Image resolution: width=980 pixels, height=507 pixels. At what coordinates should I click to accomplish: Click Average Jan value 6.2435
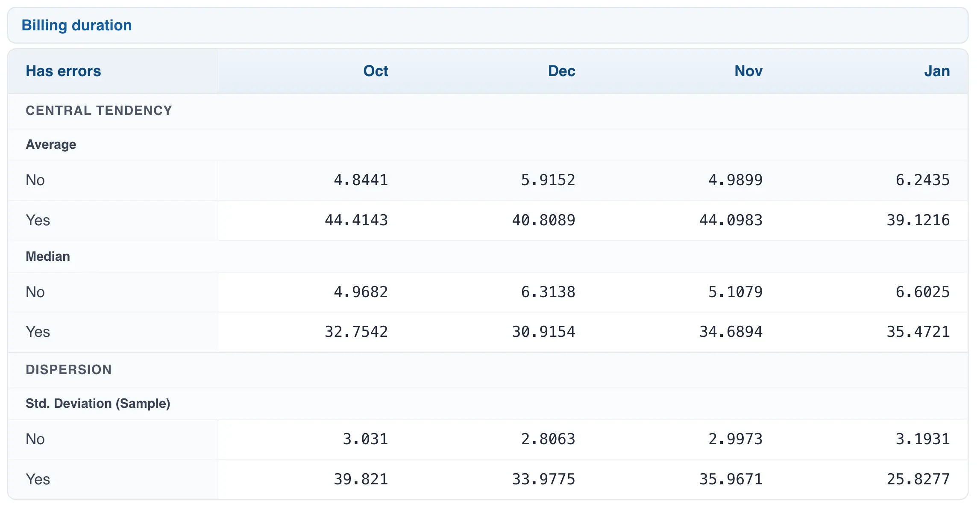(x=923, y=180)
